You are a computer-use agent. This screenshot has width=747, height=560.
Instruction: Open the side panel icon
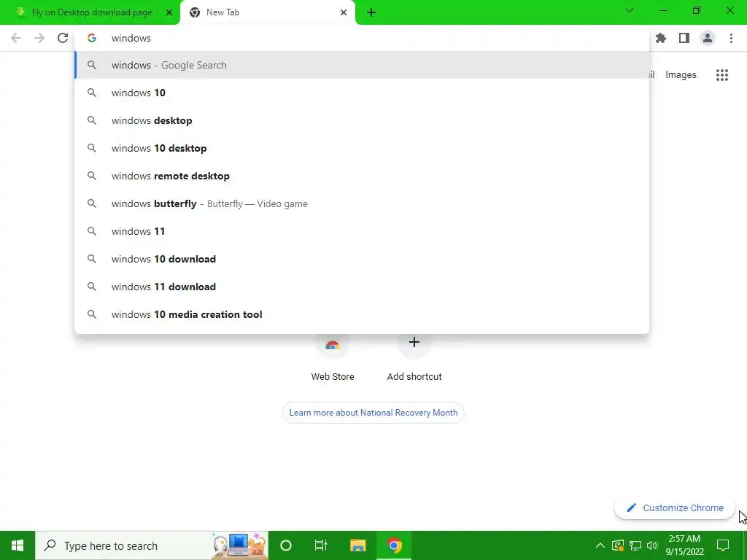click(x=684, y=38)
